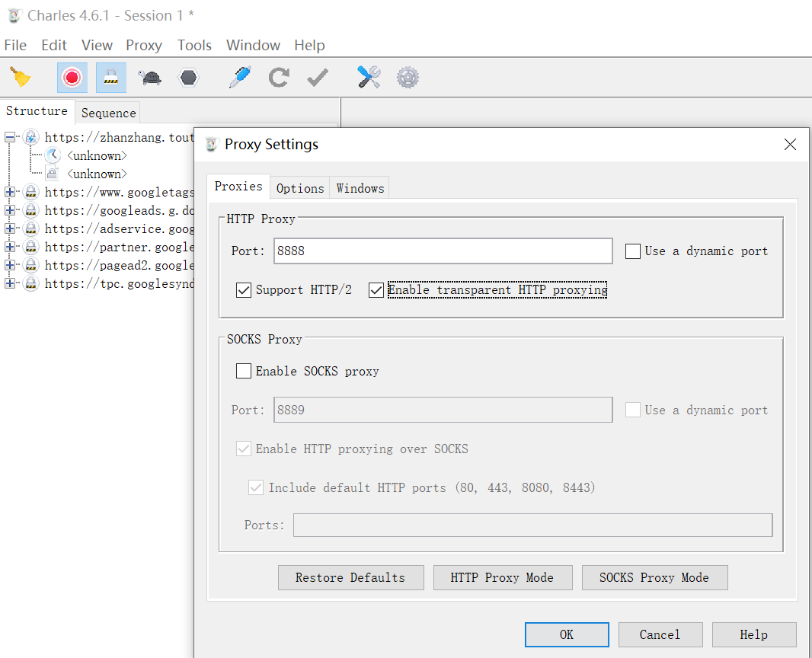
Task: Click SOCKS Proxy Mode button
Action: pyautogui.click(x=654, y=577)
